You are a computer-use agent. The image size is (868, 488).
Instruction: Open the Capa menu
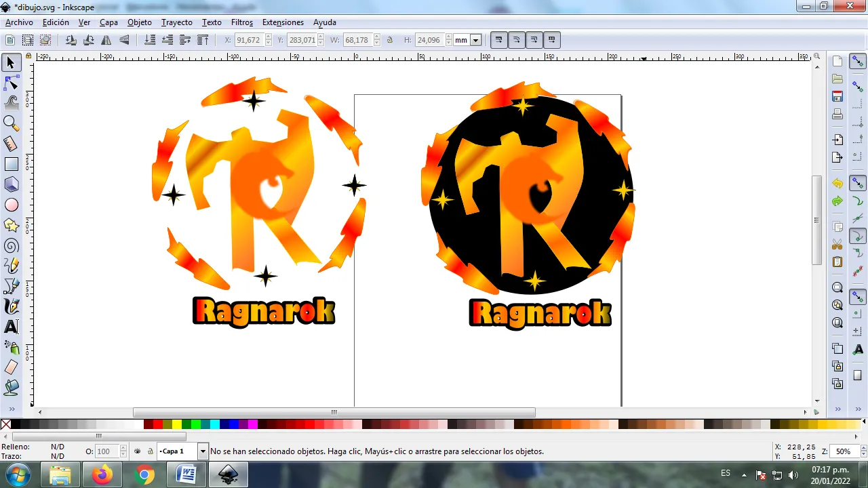[x=108, y=22]
